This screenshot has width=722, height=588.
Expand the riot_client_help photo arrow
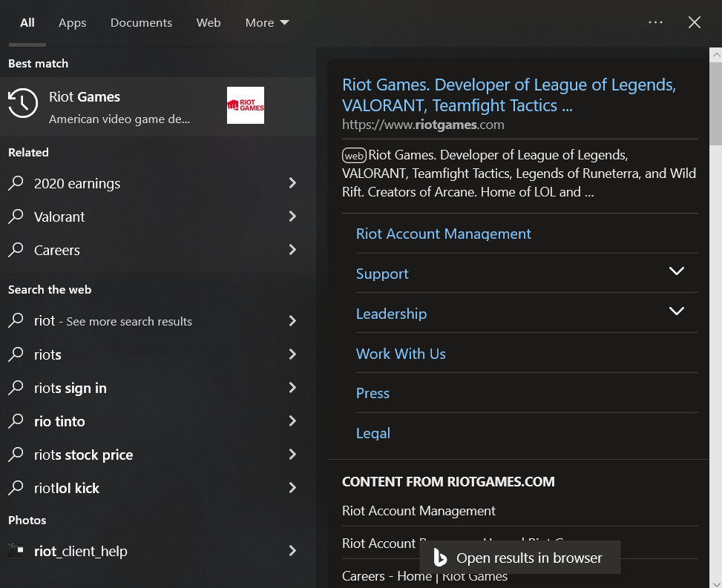tap(292, 550)
